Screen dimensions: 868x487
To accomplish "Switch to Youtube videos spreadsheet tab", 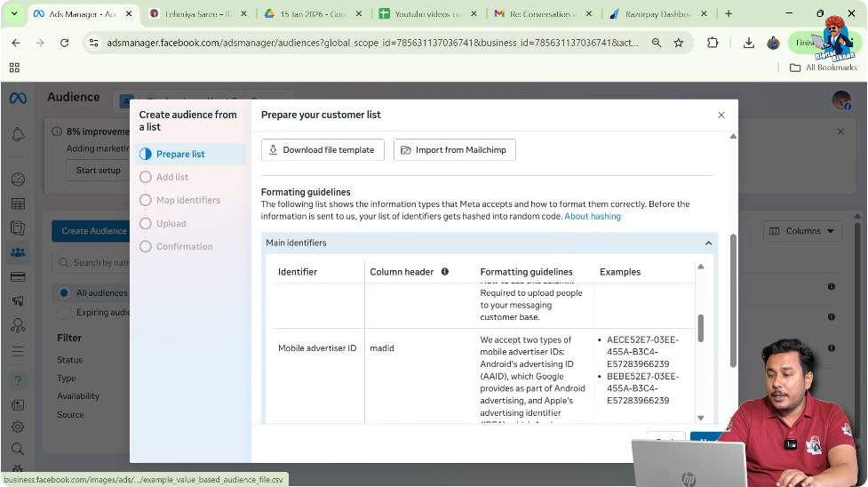I will click(428, 14).
